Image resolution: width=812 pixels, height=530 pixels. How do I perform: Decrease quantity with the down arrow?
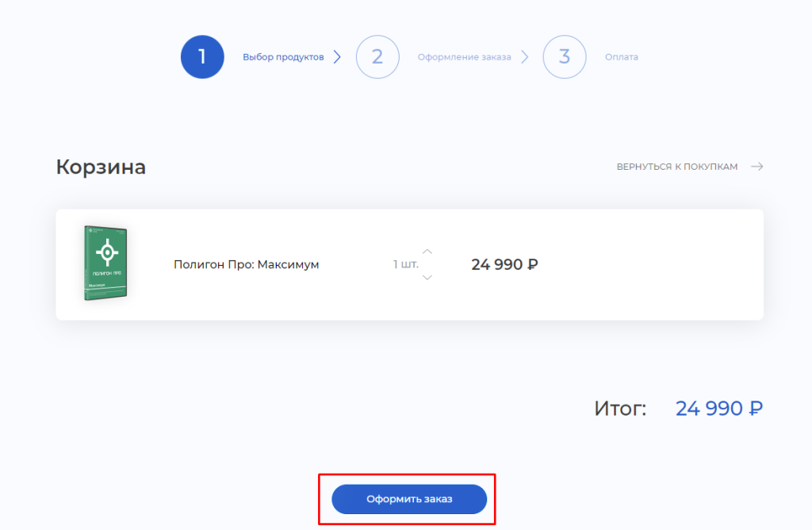(427, 277)
